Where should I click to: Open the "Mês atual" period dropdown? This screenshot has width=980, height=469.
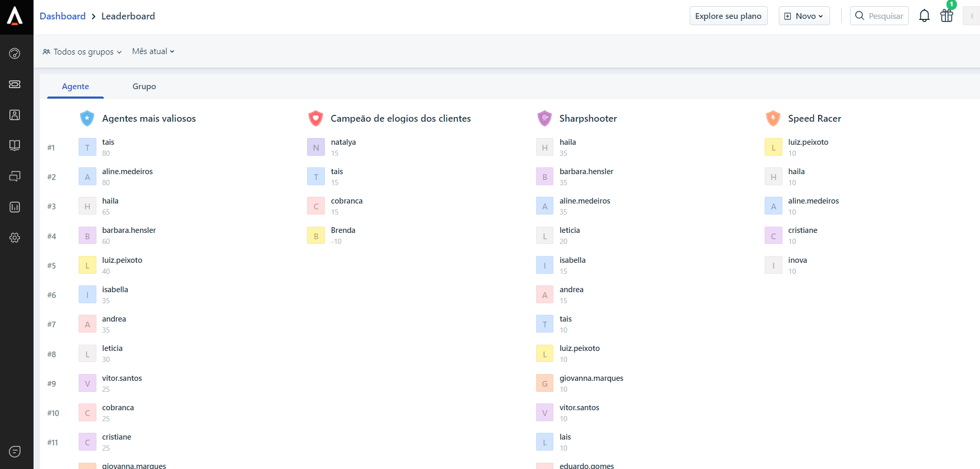tap(153, 51)
